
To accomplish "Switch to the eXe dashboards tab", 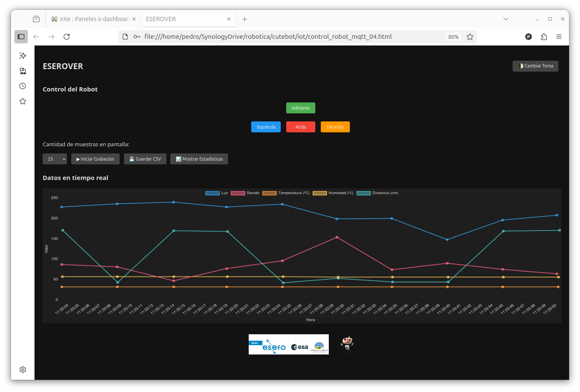I will coord(93,19).
